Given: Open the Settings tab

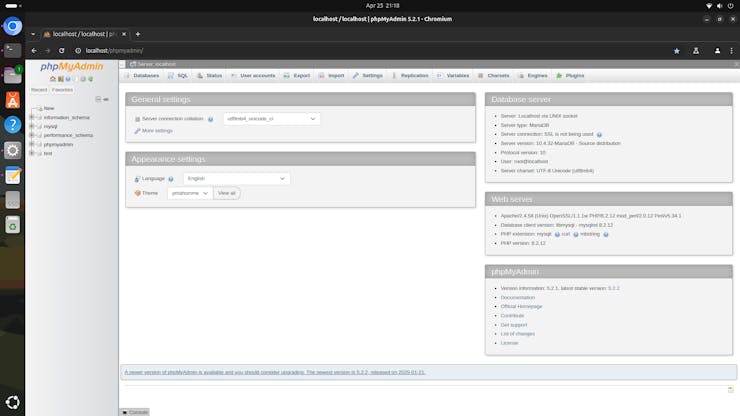Looking at the screenshot, I should point(368,76).
